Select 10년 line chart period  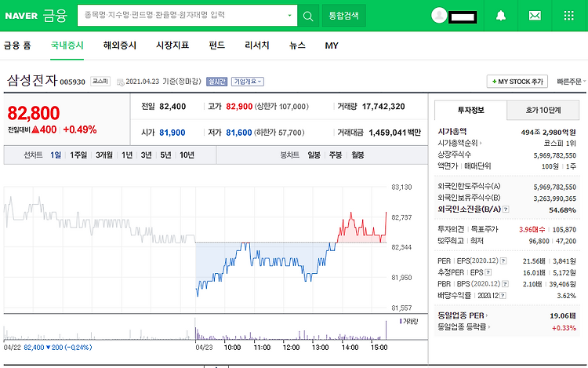tap(187, 155)
